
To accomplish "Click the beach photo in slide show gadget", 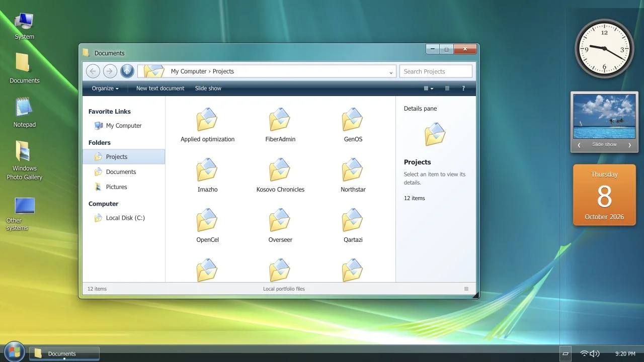I will pos(604,117).
